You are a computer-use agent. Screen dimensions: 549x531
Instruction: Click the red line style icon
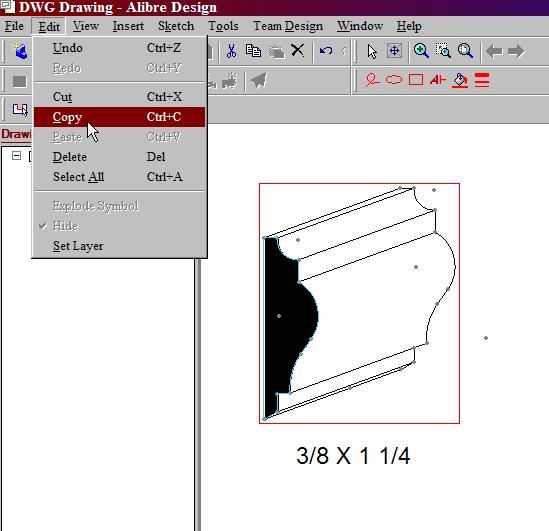tap(482, 80)
